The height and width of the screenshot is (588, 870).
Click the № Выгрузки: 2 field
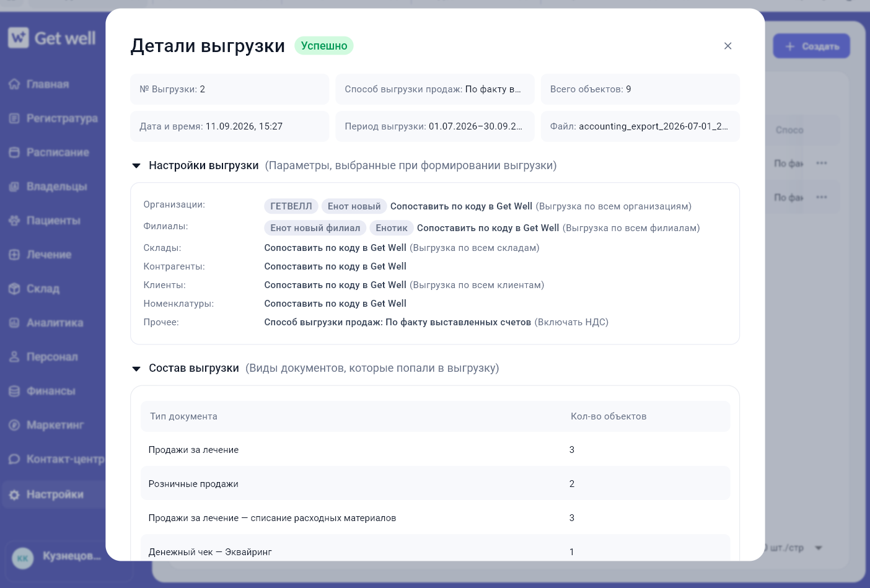229,89
